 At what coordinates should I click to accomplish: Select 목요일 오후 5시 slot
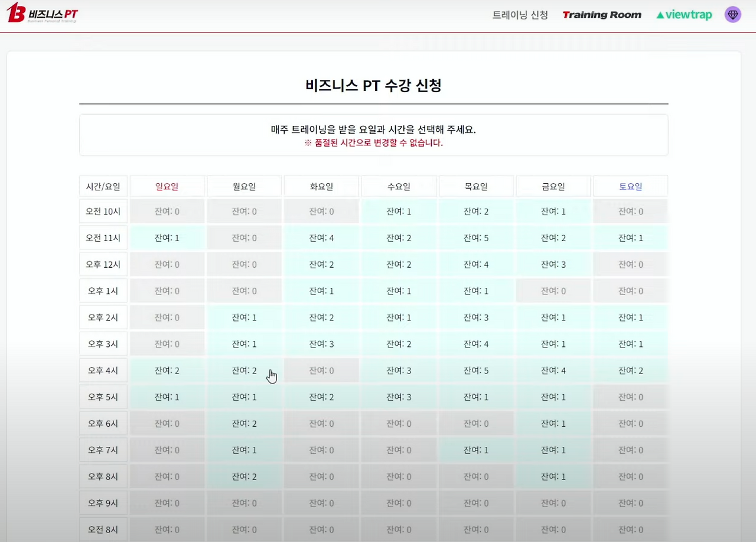tap(476, 397)
